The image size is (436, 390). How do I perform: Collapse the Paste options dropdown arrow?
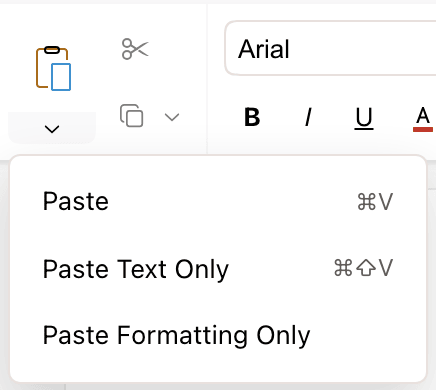[52, 128]
